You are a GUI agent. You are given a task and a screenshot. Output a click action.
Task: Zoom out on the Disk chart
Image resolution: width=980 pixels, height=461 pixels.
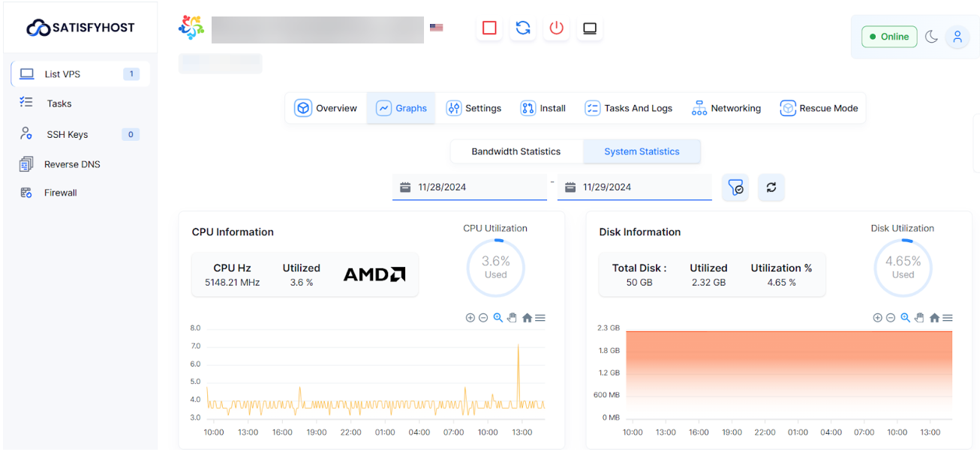pos(891,318)
